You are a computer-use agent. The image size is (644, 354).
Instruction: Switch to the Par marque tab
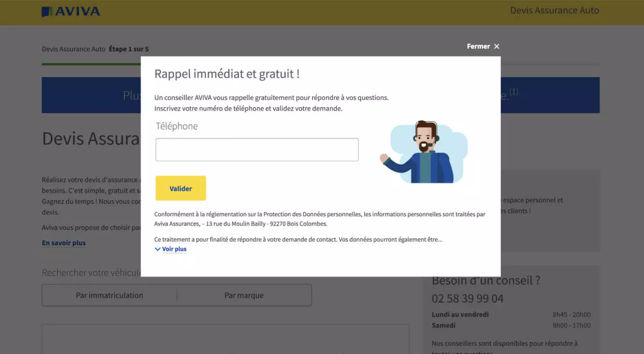tap(244, 295)
